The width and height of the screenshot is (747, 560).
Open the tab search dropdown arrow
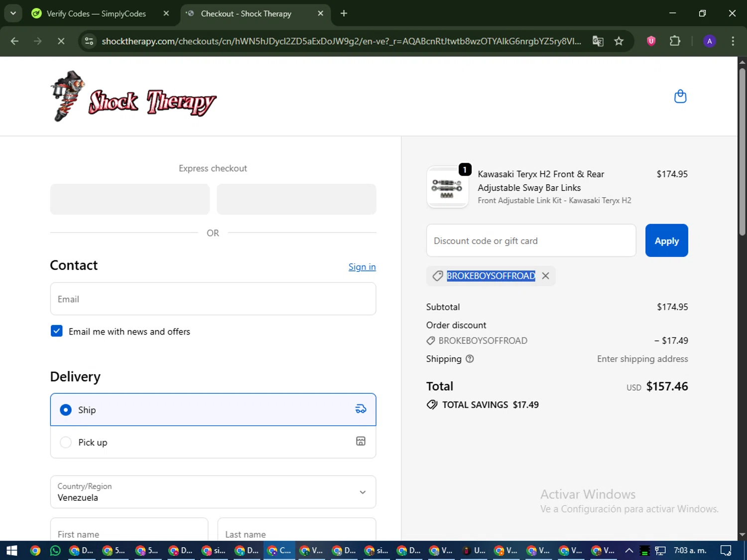coord(13,13)
